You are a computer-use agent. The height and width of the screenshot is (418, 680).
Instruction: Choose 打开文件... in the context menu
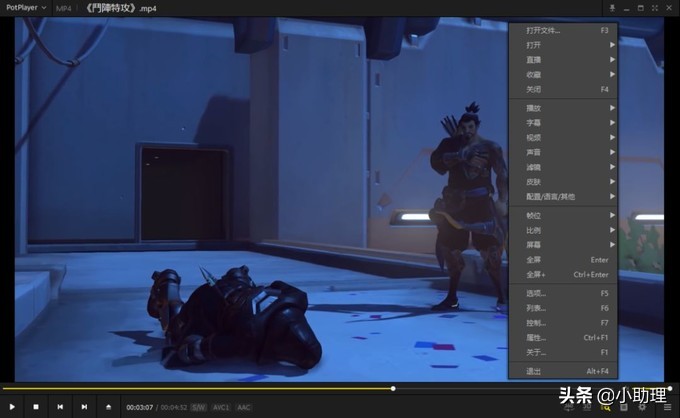[x=563, y=30]
